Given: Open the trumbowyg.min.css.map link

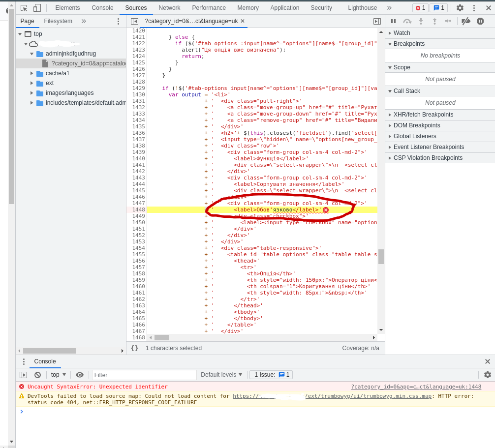Looking at the screenshot, I should click(332, 396).
